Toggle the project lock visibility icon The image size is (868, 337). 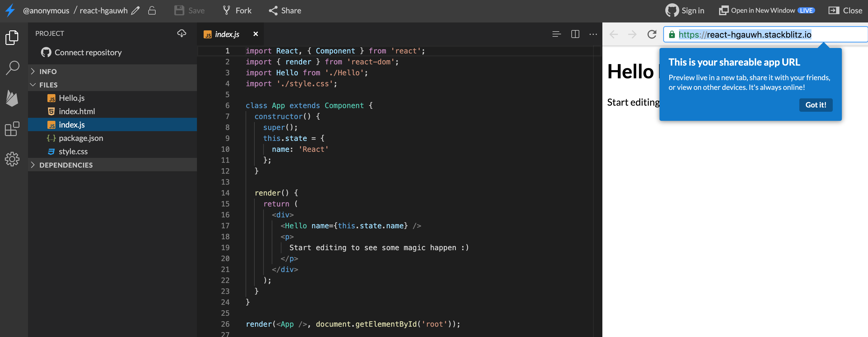pos(152,11)
